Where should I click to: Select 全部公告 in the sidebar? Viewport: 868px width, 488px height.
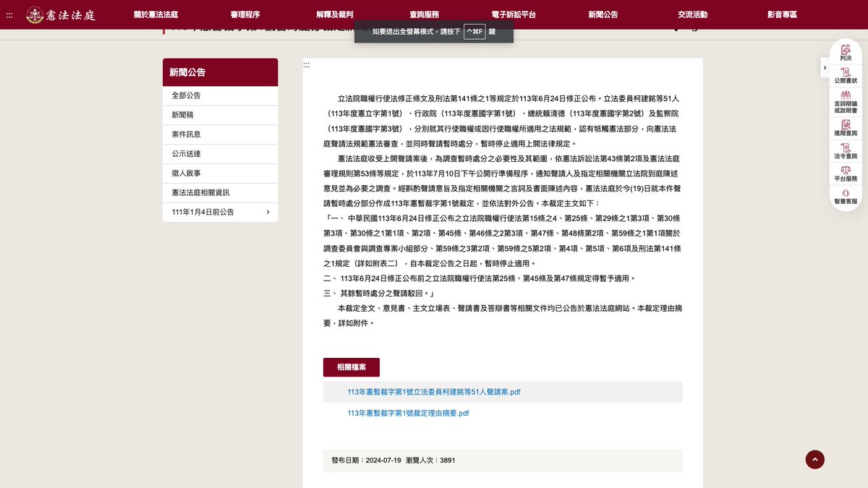pyautogui.click(x=221, y=95)
